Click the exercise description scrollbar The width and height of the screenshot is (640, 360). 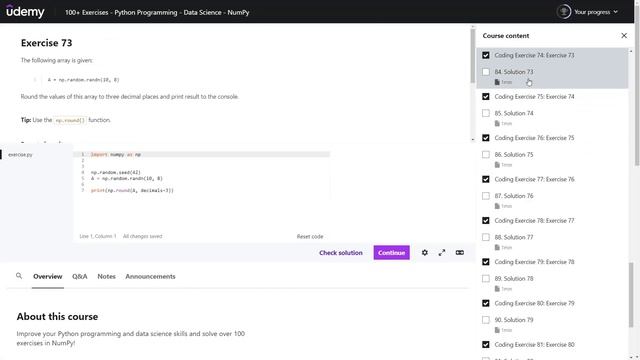coord(473,56)
